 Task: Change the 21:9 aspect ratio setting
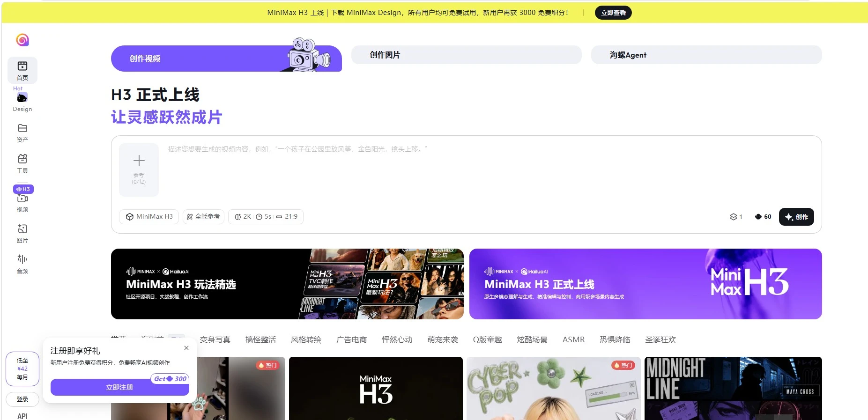[x=287, y=217]
